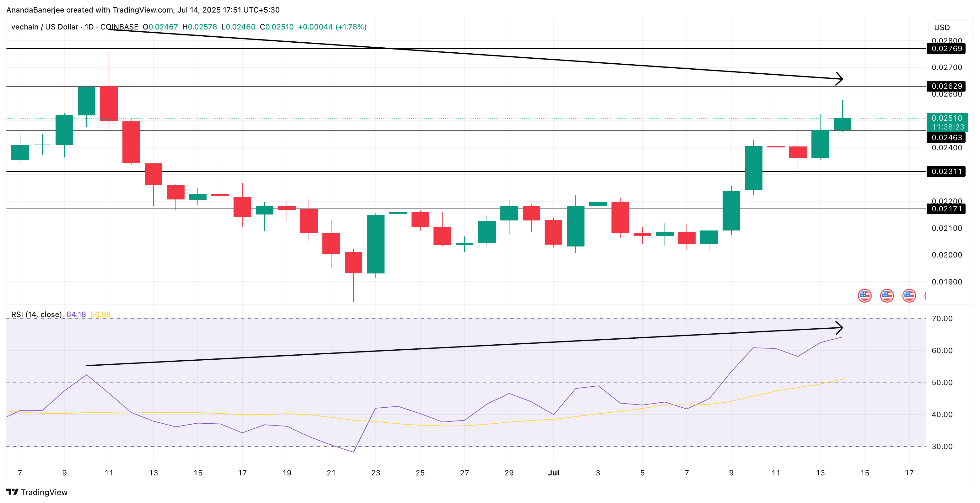The width and height of the screenshot is (980, 503).
Task: Click the second US flag economic event icon
Action: pyautogui.click(x=887, y=295)
